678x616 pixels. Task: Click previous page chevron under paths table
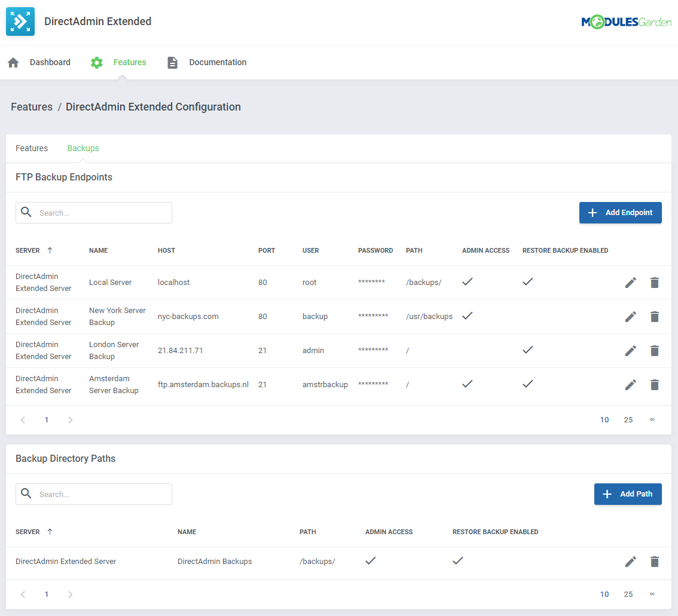pos(23,594)
